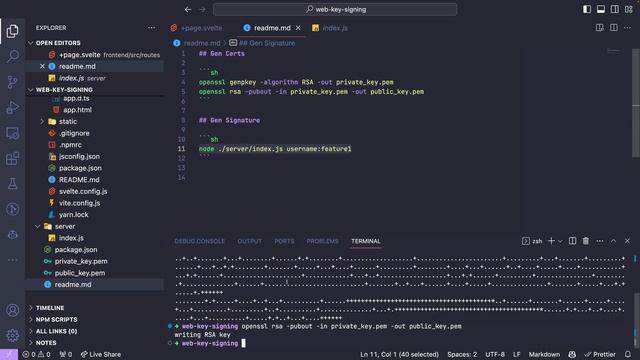Screen dimensions: 640x360
Task: Click Prettier in the status bar
Action: click(600, 354)
